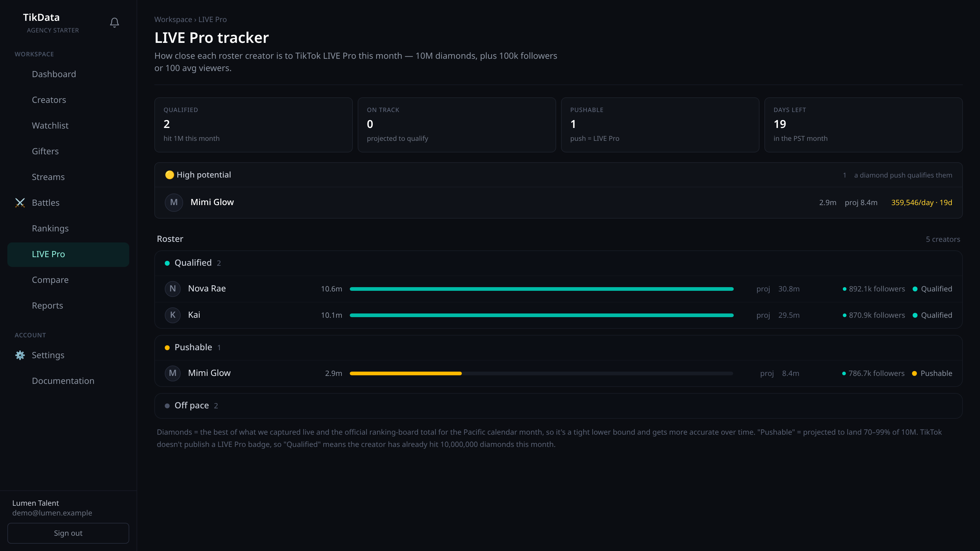Select the Kai roster name
980x551 pixels.
click(194, 315)
